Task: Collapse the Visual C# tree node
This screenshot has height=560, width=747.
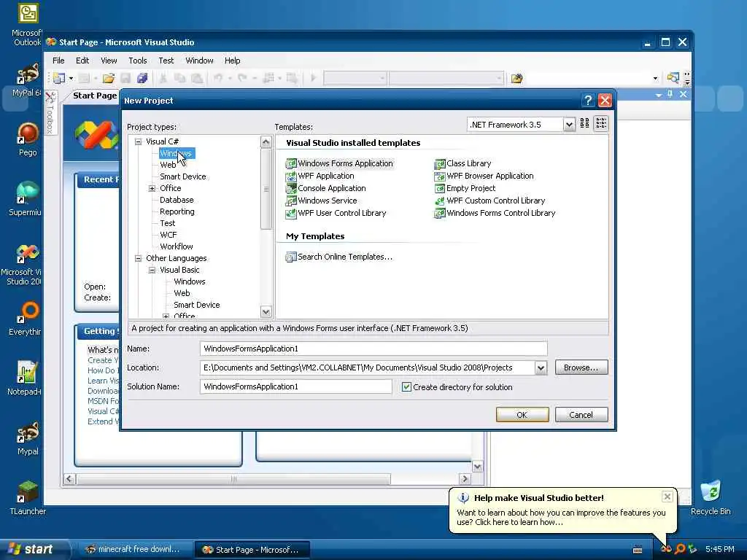Action: tap(138, 141)
